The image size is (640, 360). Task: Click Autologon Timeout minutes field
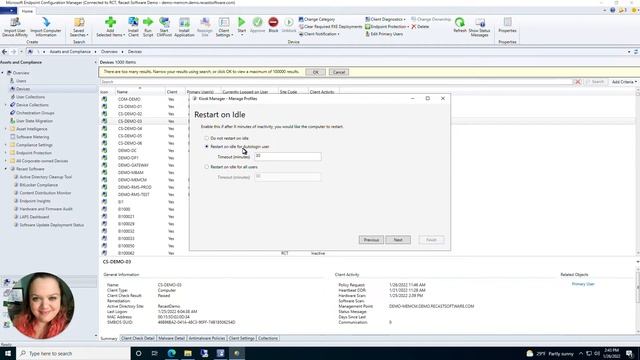288,156
